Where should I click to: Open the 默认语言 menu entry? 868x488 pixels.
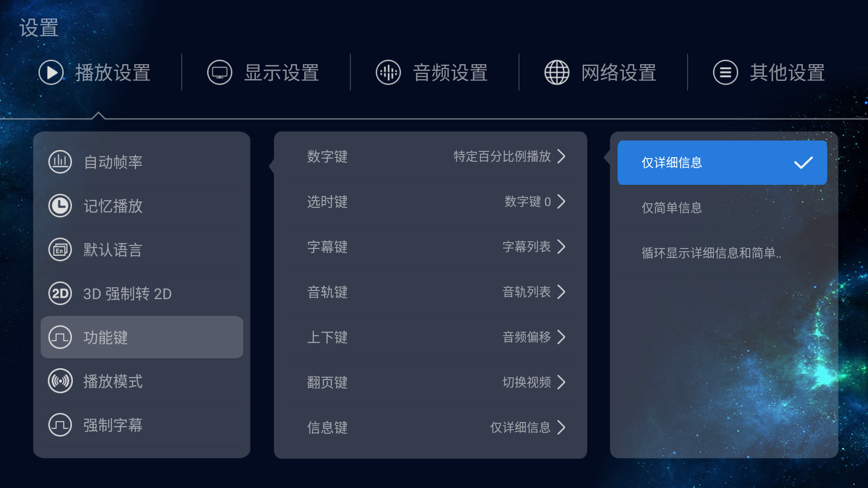pos(142,250)
